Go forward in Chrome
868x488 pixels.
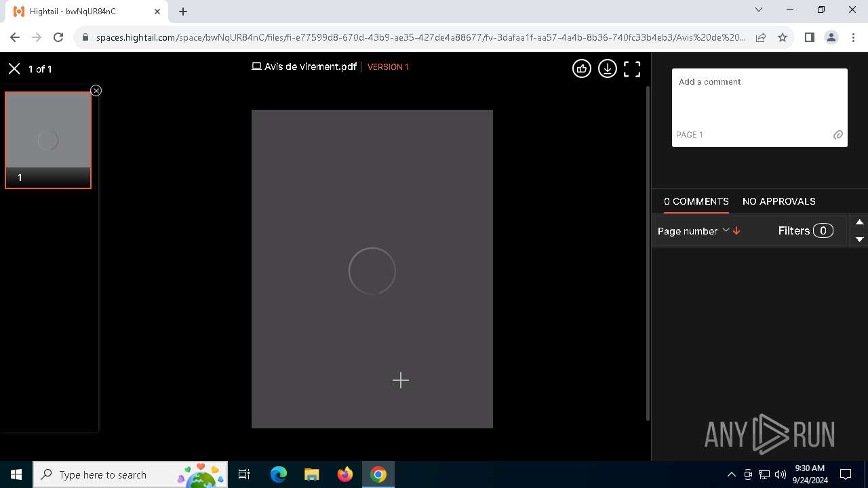(37, 38)
